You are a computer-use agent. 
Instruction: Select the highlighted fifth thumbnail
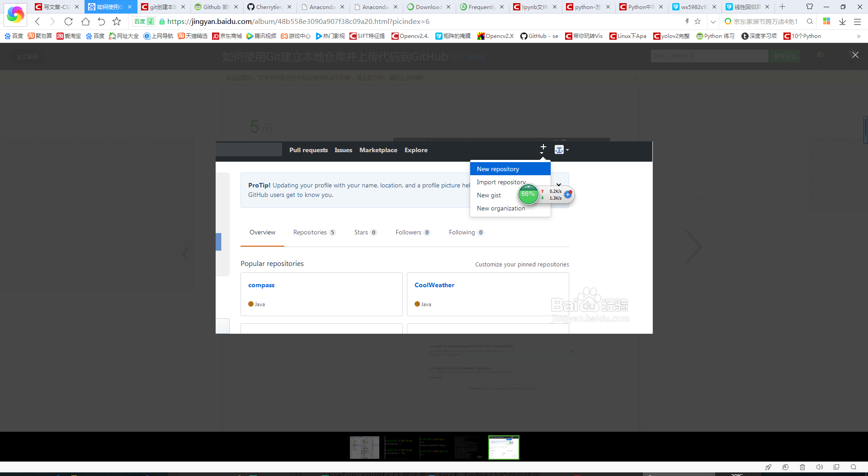point(504,447)
